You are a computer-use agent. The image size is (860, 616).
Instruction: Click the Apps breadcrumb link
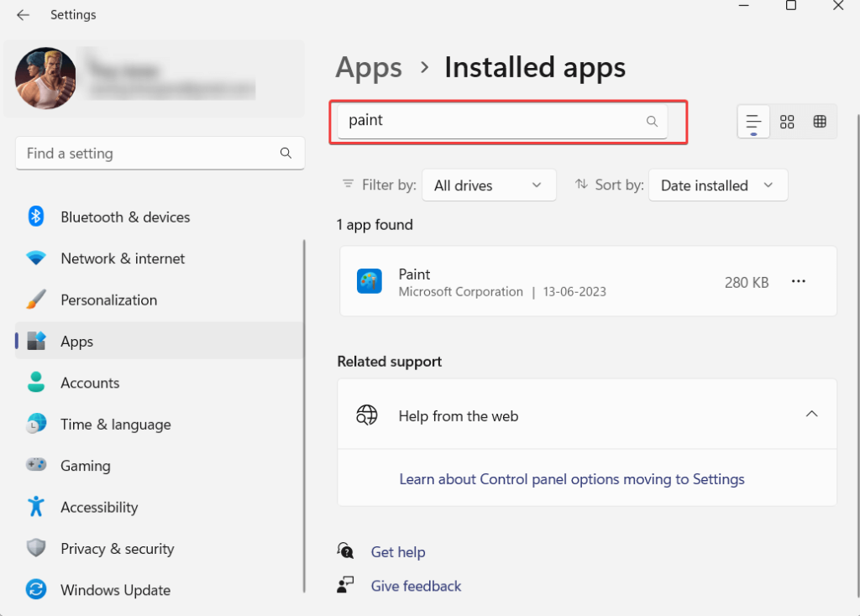point(369,68)
